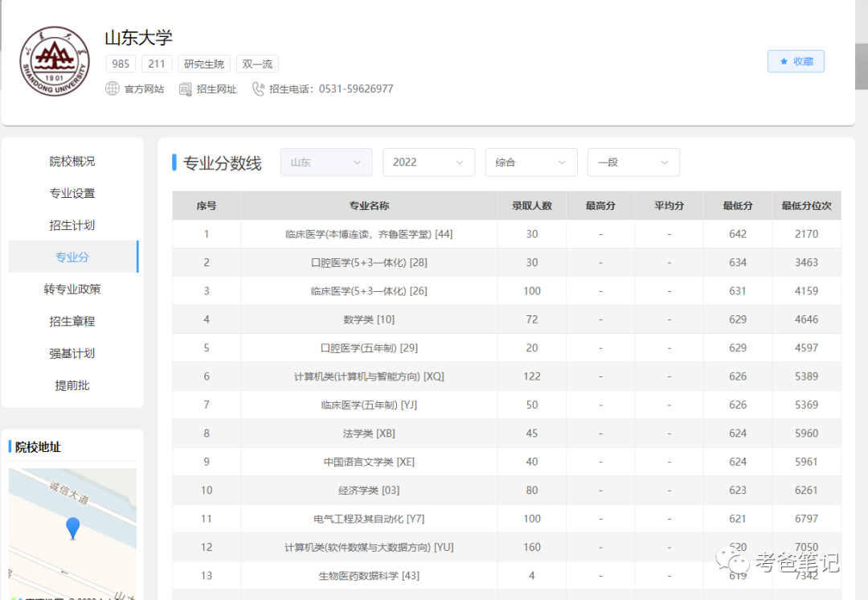868x600 pixels.
Task: Click the 专业分数线 heading
Action: point(222,163)
